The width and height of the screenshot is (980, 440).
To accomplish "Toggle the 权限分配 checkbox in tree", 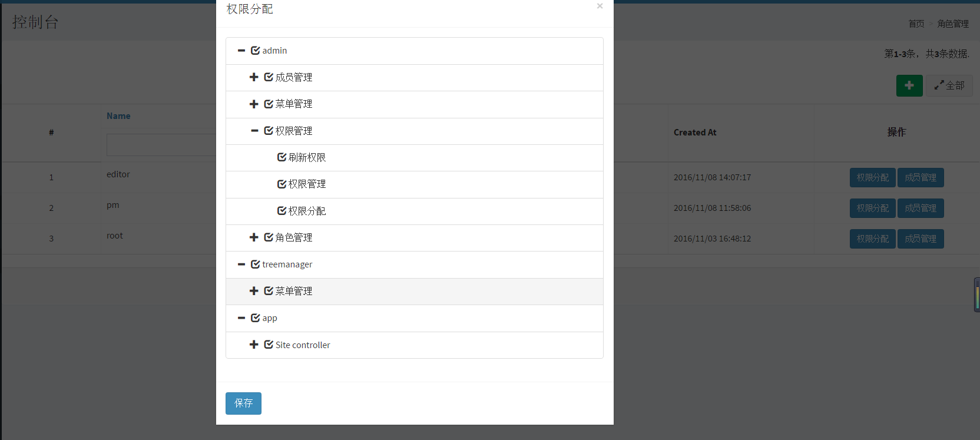I will coord(282,211).
